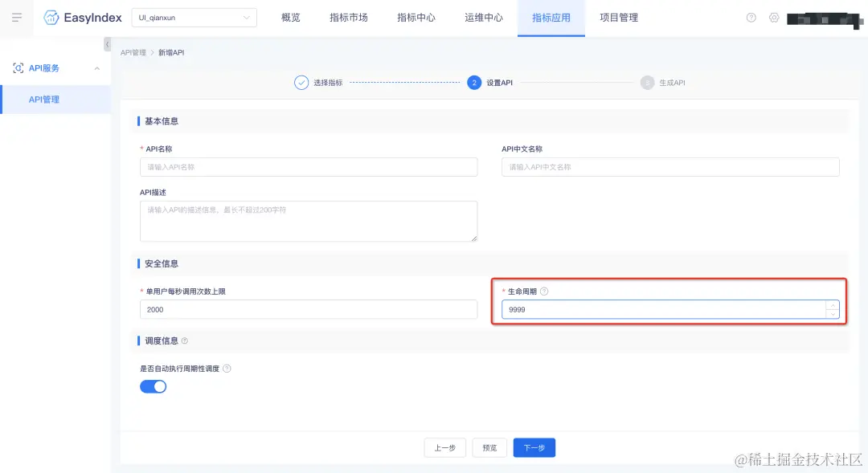
Task: Increase 生命周期 value with up arrow
Action: coord(833,305)
